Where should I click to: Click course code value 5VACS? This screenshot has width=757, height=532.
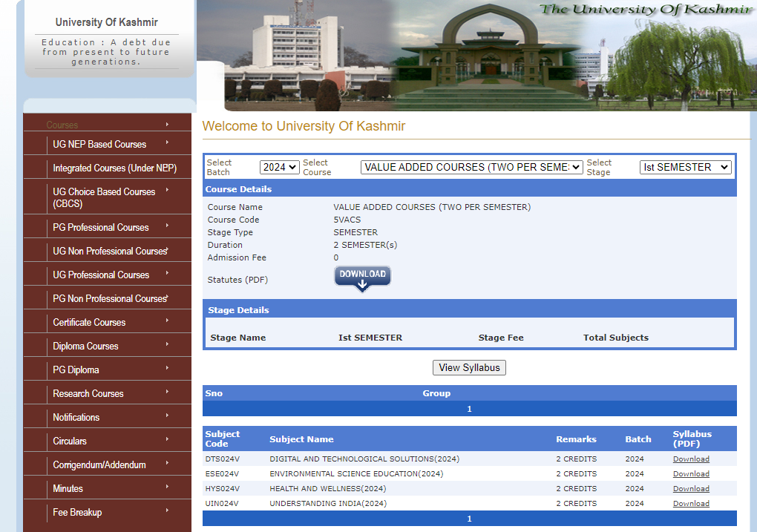point(347,220)
